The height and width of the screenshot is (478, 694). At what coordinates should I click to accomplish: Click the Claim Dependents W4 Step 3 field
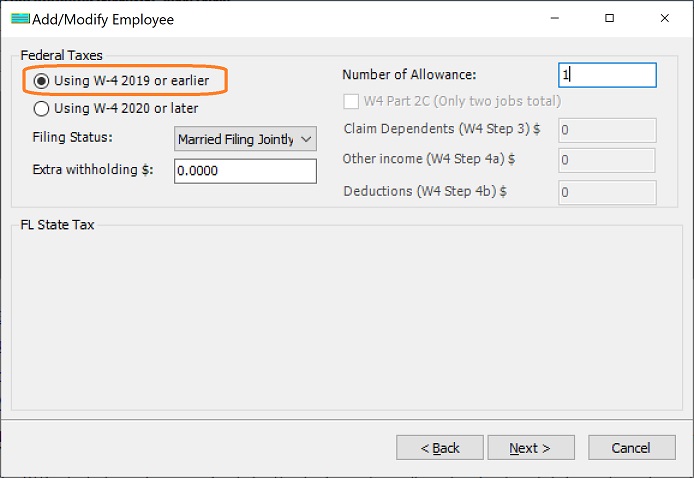(x=606, y=130)
